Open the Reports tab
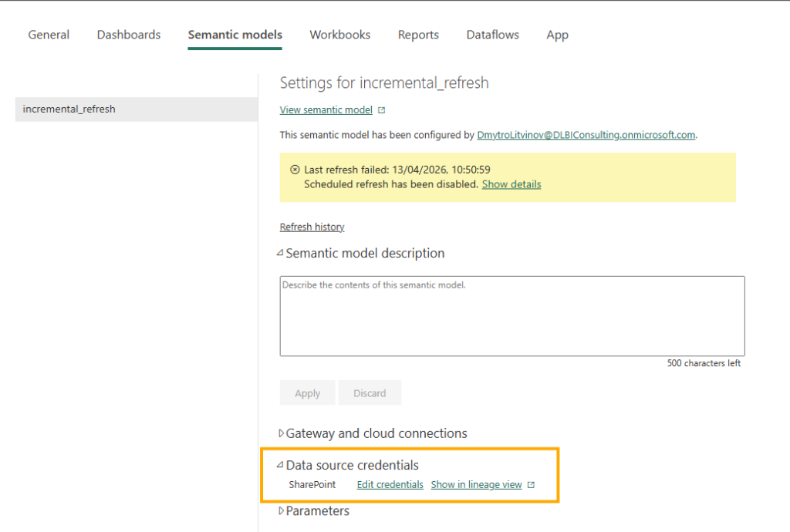The width and height of the screenshot is (790, 532). point(418,35)
